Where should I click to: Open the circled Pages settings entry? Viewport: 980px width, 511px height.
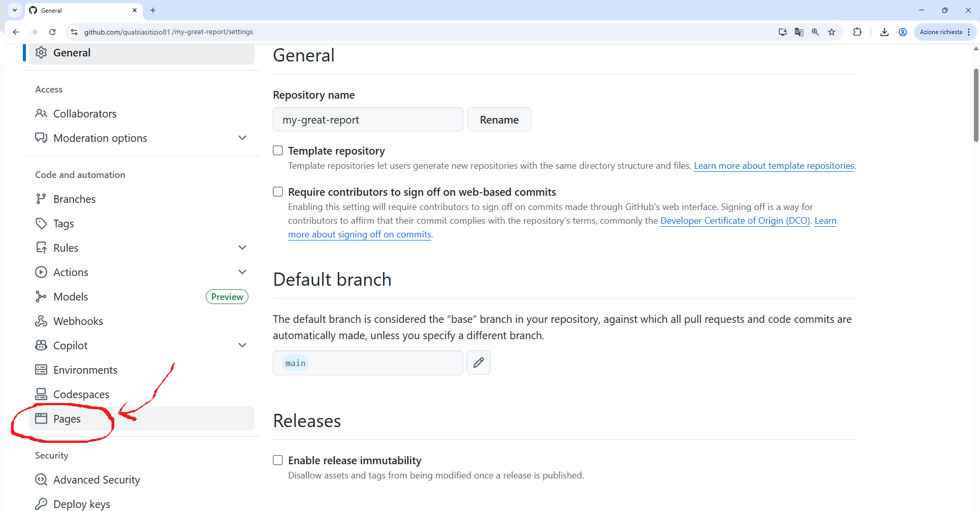coord(67,418)
